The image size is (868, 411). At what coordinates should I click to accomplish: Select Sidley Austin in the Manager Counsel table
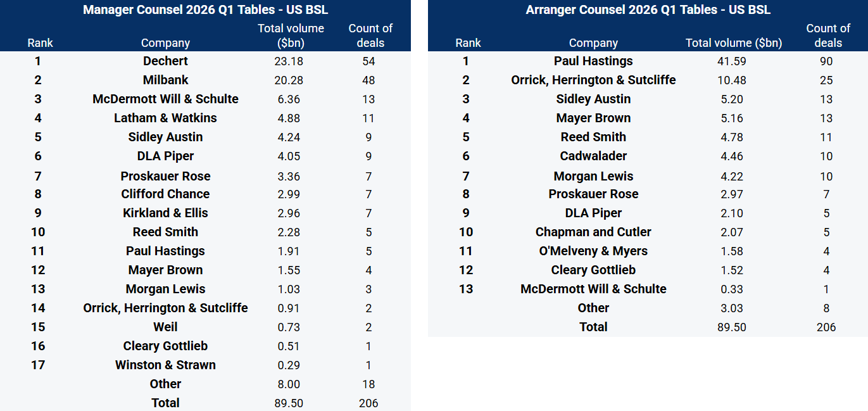[x=165, y=137]
